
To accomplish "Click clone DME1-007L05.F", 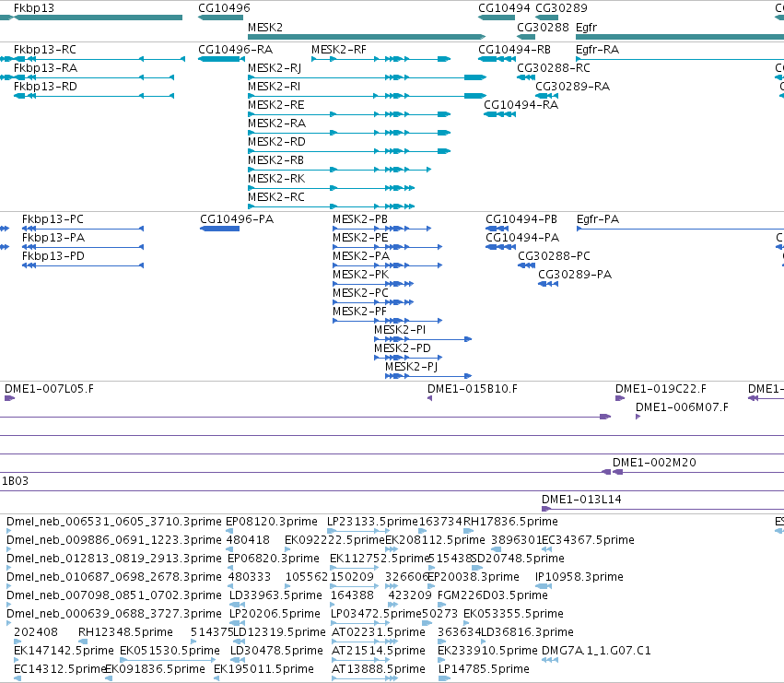I will (x=49, y=389).
